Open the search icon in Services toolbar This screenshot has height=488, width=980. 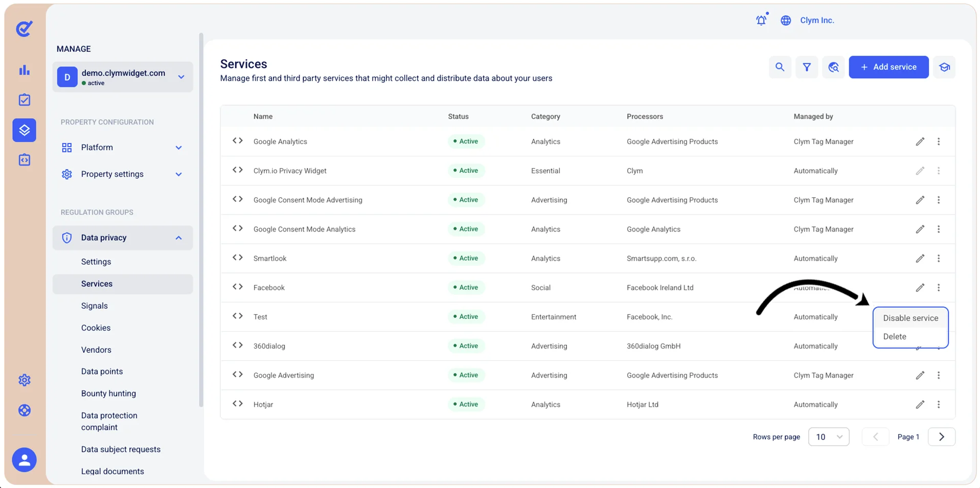click(780, 67)
